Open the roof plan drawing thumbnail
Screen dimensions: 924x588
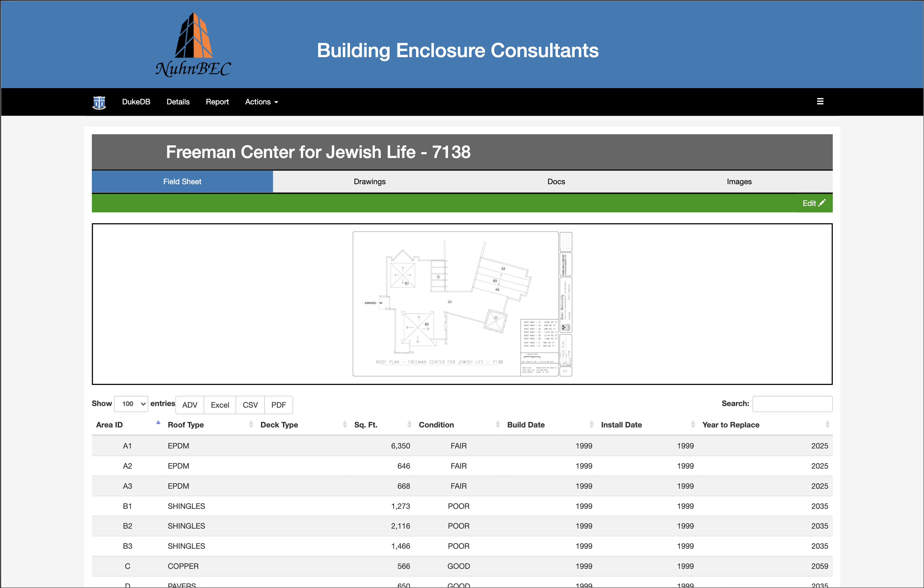tap(462, 304)
